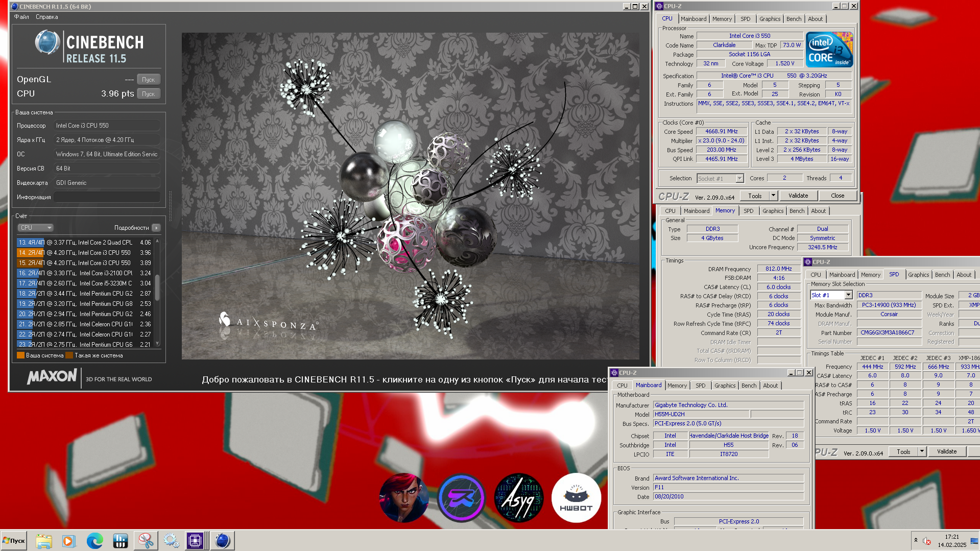Click the Tools button in top CPU-Z

tap(755, 196)
